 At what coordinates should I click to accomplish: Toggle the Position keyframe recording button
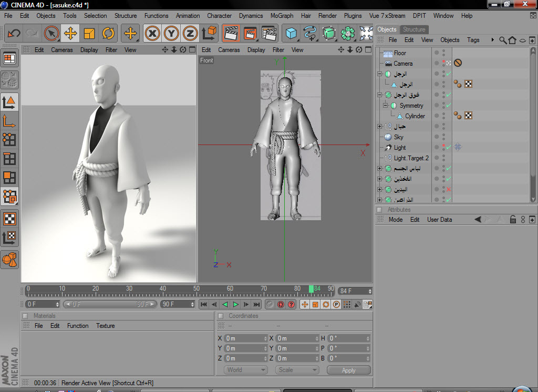(x=304, y=304)
